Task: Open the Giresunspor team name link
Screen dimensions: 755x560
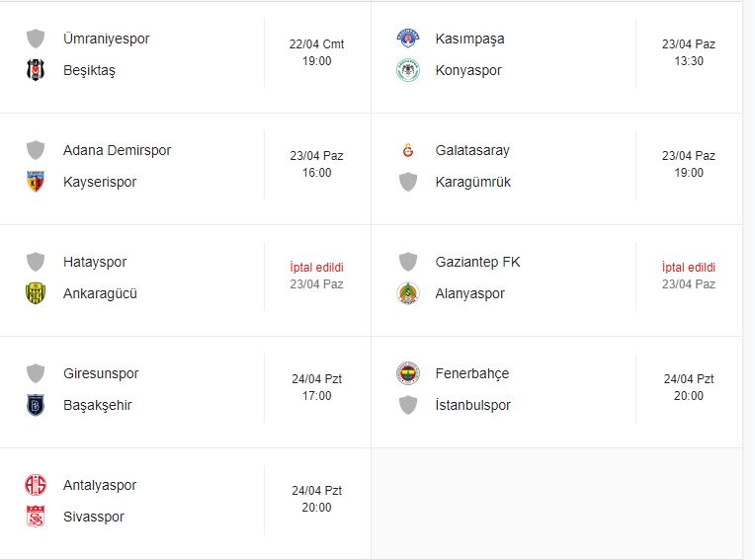Action: tap(101, 373)
